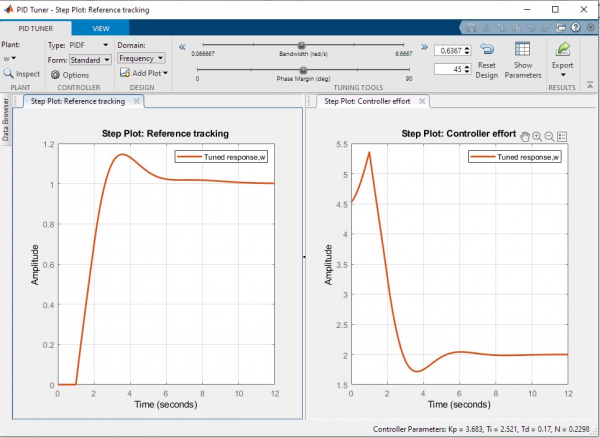
Task: Click the redo icon in quick access toolbar
Action: tap(546, 28)
